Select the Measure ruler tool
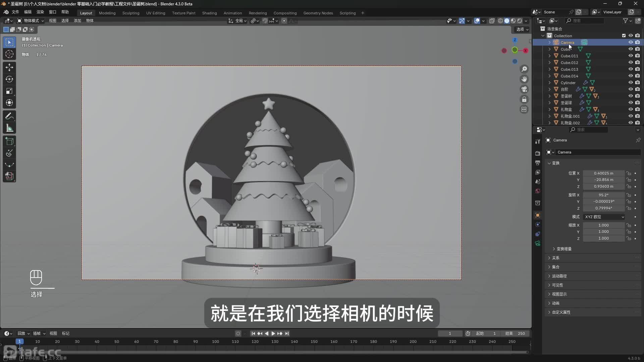Image resolution: width=644 pixels, height=362 pixels. point(9,128)
